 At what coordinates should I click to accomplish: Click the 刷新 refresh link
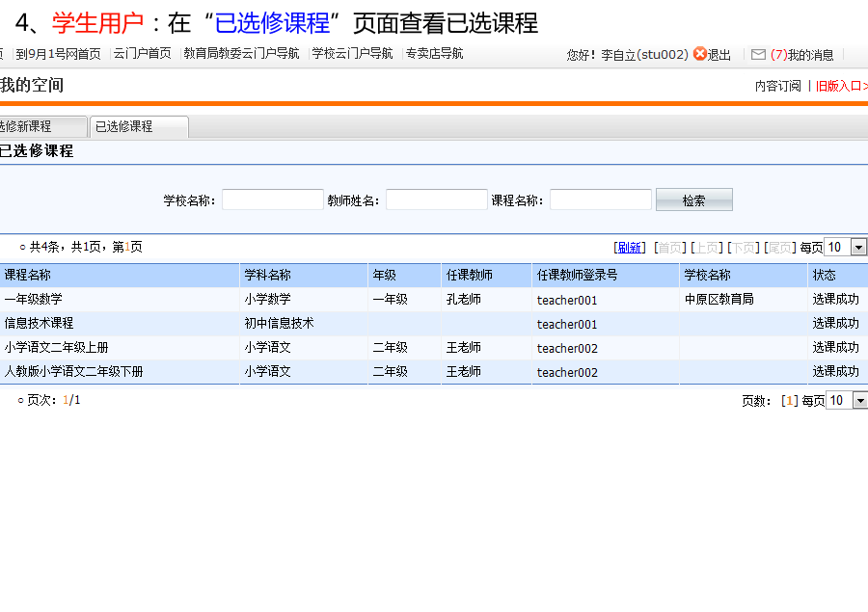630,248
